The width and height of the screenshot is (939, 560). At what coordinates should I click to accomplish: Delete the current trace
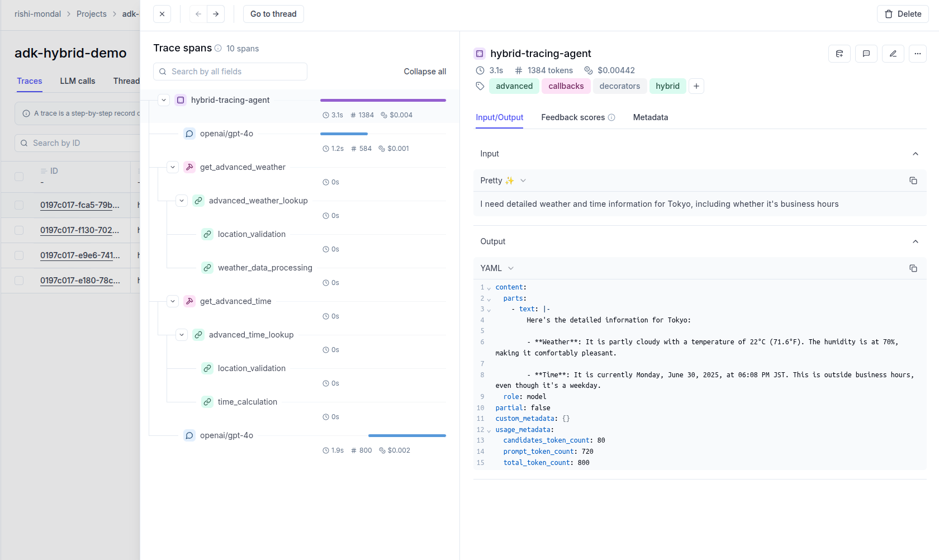[x=903, y=13]
